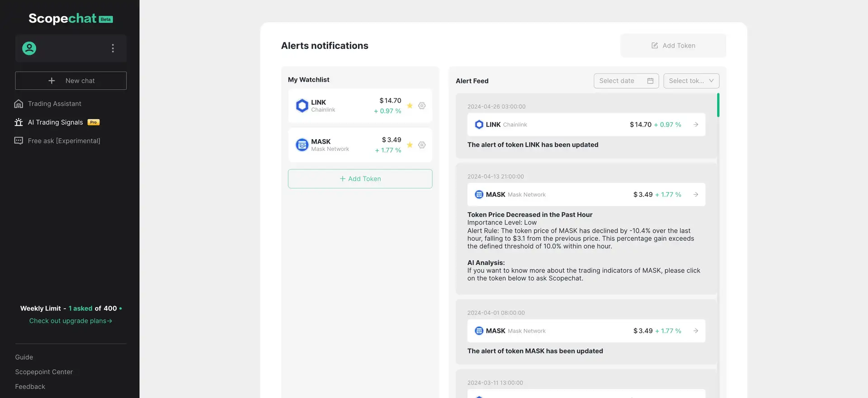Open the Scopepoint Center link
This screenshot has width=868, height=398.
click(x=44, y=372)
